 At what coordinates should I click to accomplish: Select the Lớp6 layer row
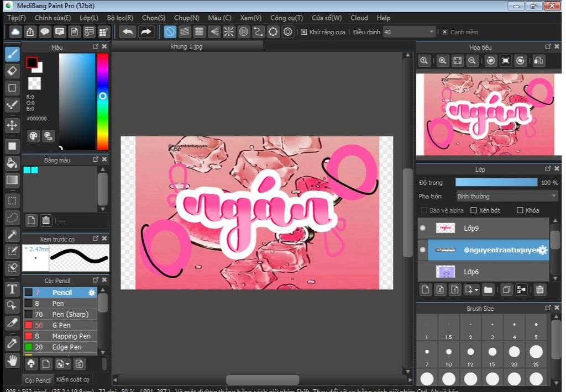[483, 272]
